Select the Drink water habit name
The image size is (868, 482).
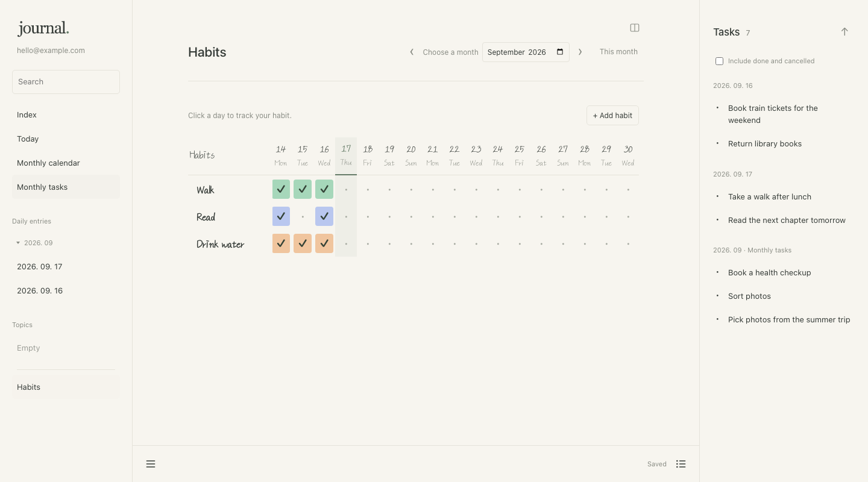(221, 244)
